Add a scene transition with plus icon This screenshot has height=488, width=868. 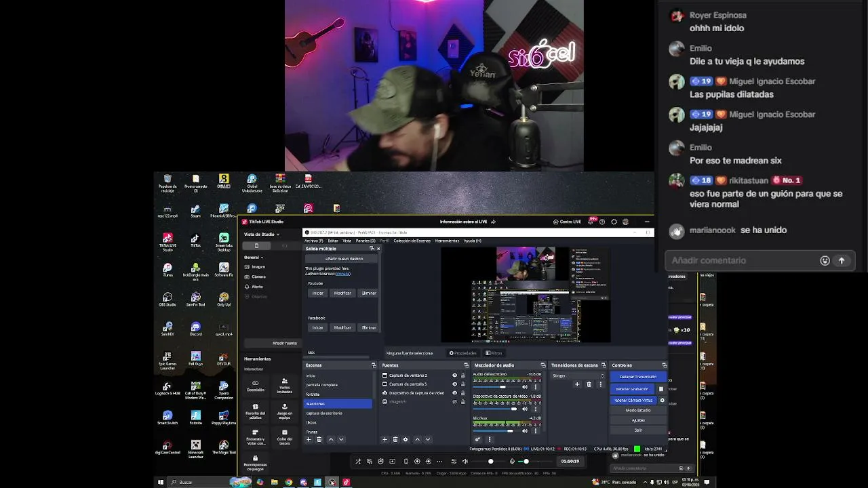[577, 384]
